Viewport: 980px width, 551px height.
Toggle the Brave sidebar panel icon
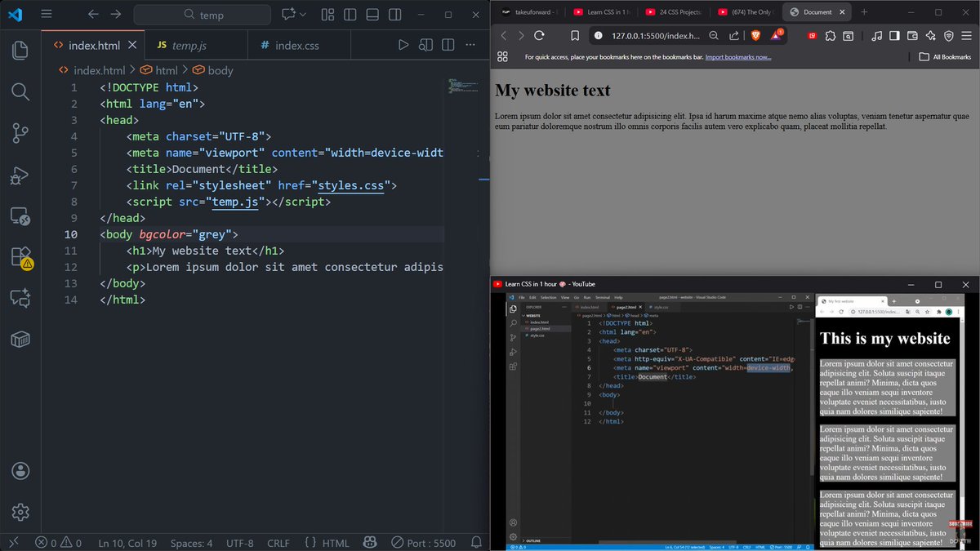coord(893,36)
